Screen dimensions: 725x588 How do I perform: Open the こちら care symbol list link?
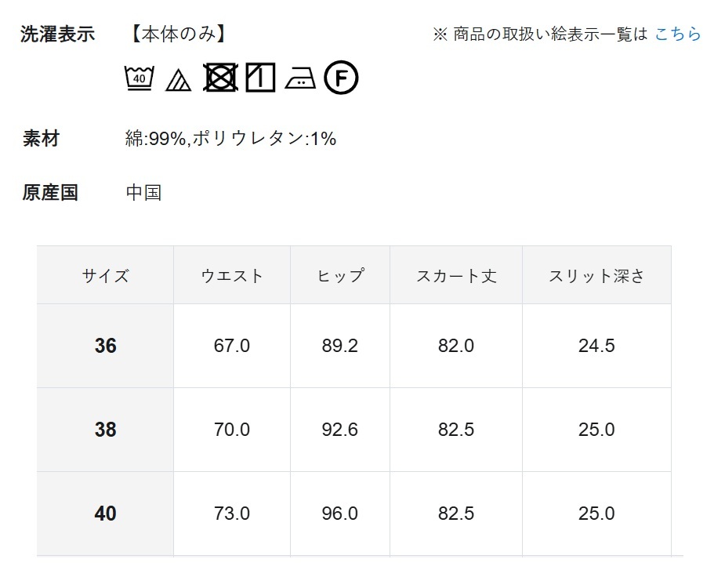coord(678,34)
